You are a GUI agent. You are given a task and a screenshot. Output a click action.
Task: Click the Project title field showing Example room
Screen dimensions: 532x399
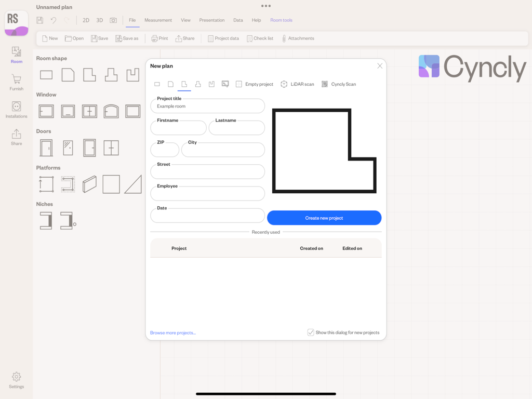click(x=207, y=105)
